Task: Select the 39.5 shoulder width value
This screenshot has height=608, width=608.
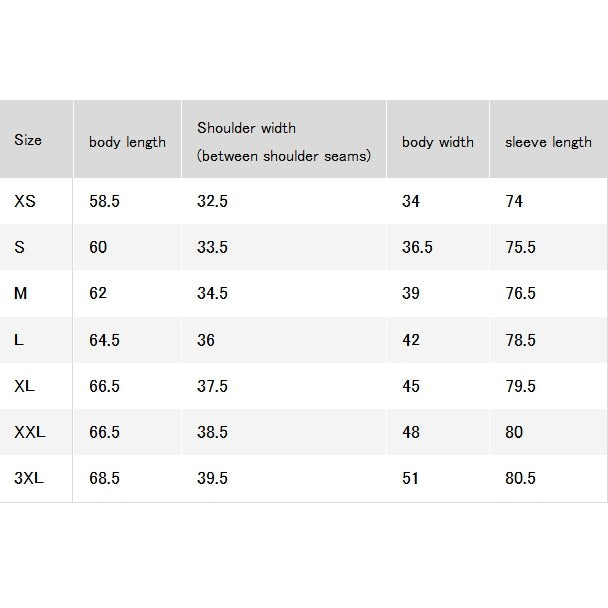Action: pos(212,478)
